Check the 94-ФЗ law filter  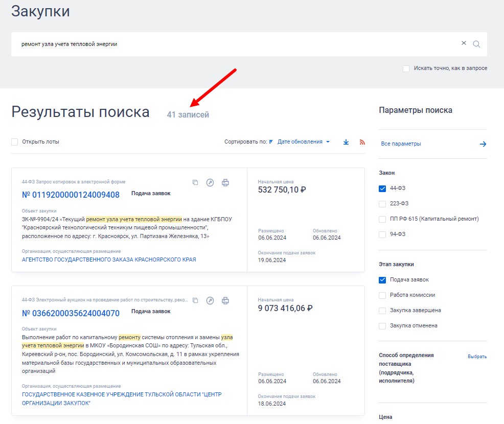pos(382,234)
